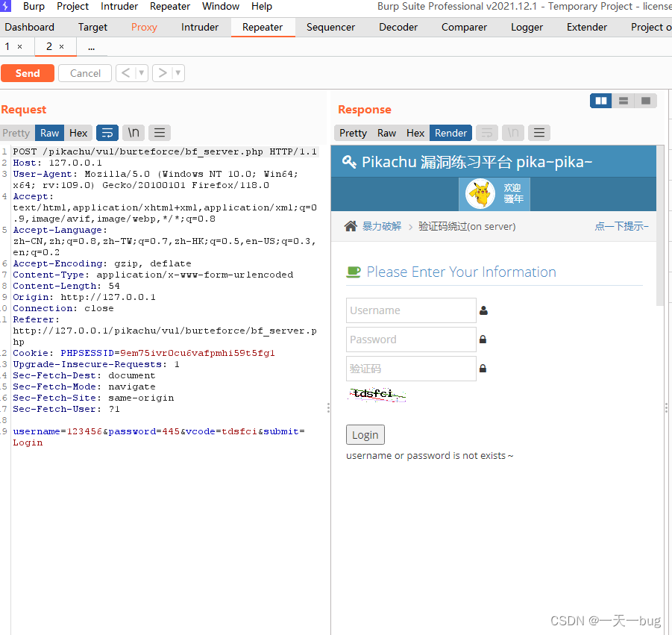Switch to the Intruder tool tab
The height and width of the screenshot is (635, 672).
tap(200, 27)
